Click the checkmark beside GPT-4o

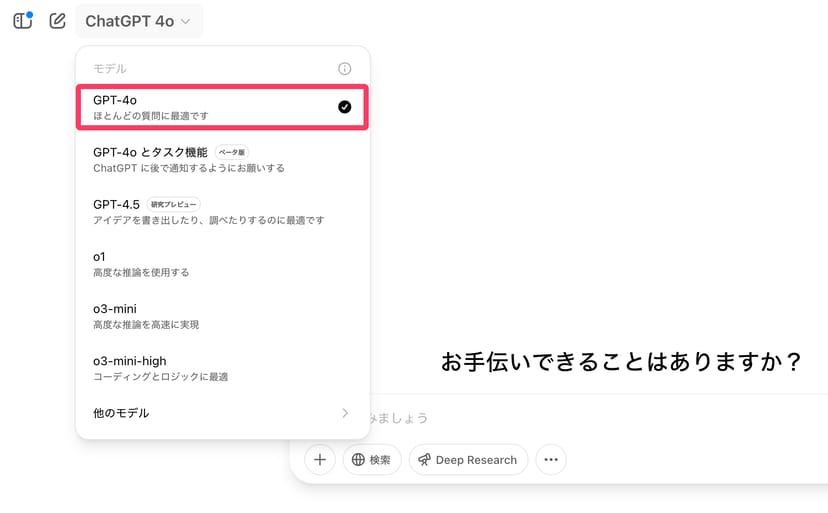(x=344, y=107)
